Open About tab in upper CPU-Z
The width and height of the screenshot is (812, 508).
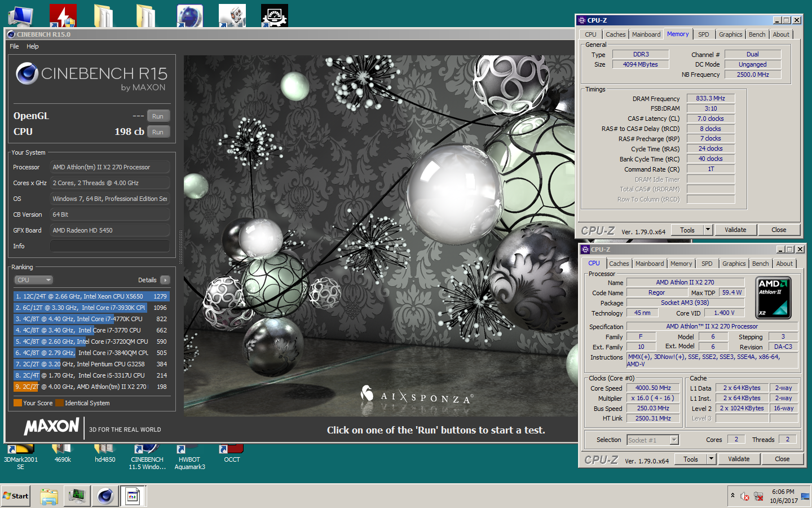[x=781, y=34]
